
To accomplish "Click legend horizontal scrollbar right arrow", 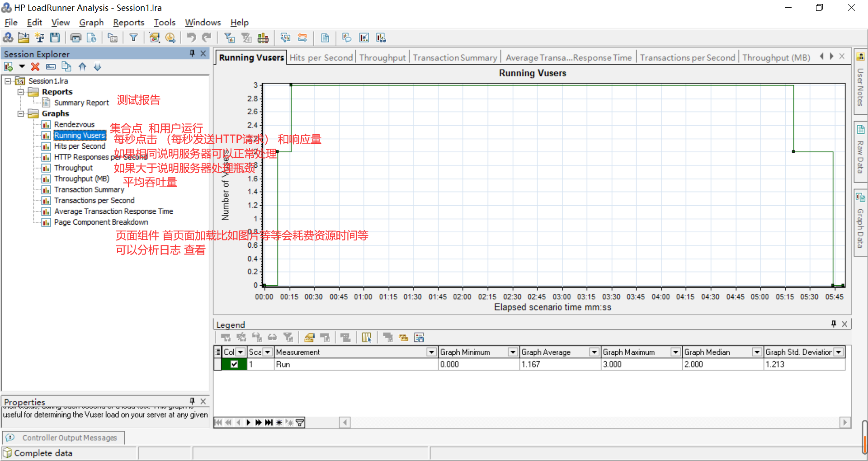I will pyautogui.click(x=844, y=423).
